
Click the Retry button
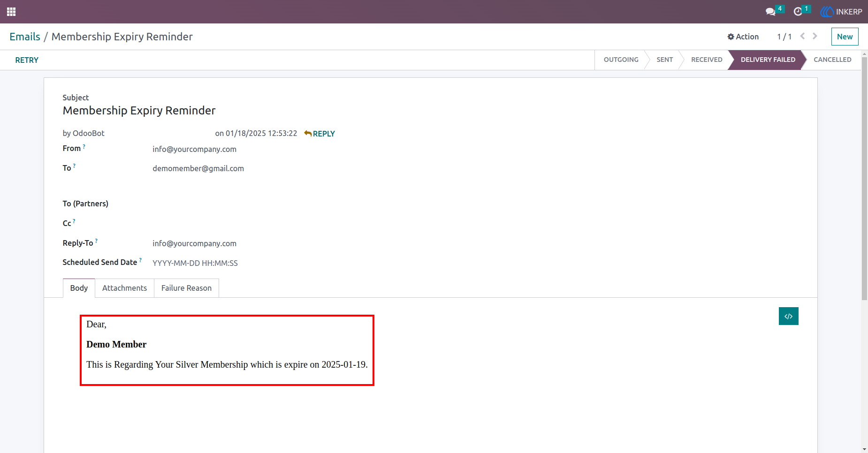point(27,60)
